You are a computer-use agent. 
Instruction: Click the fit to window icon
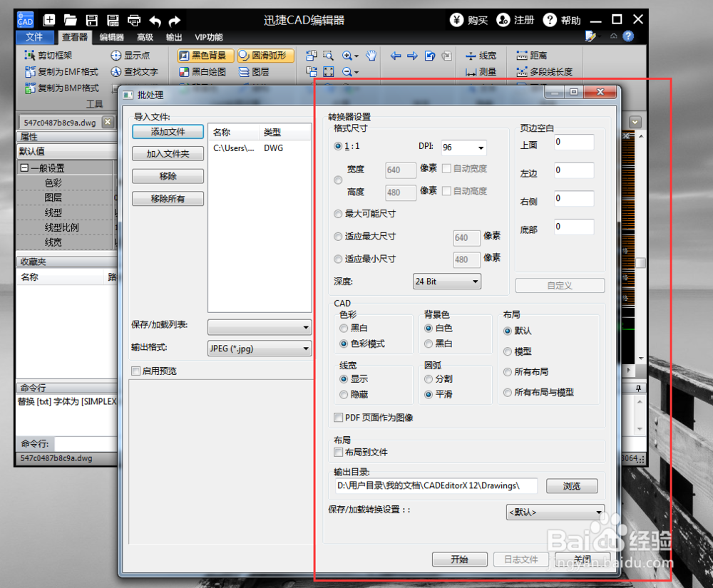tap(328, 72)
